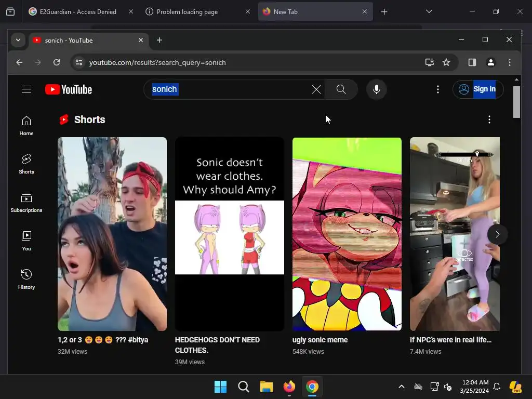Click the '32M views' text
The height and width of the screenshot is (399, 532).
click(72, 352)
